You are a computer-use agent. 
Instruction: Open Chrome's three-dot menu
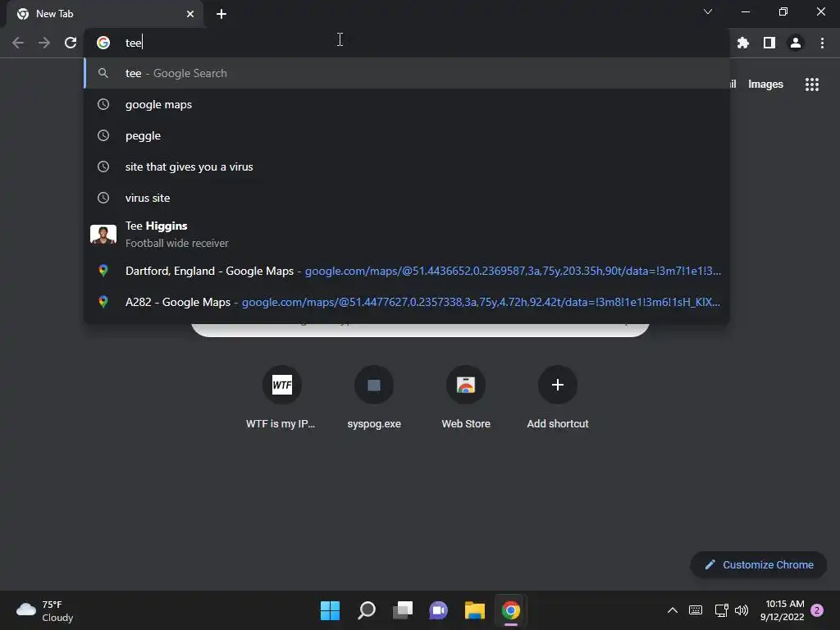coord(822,43)
